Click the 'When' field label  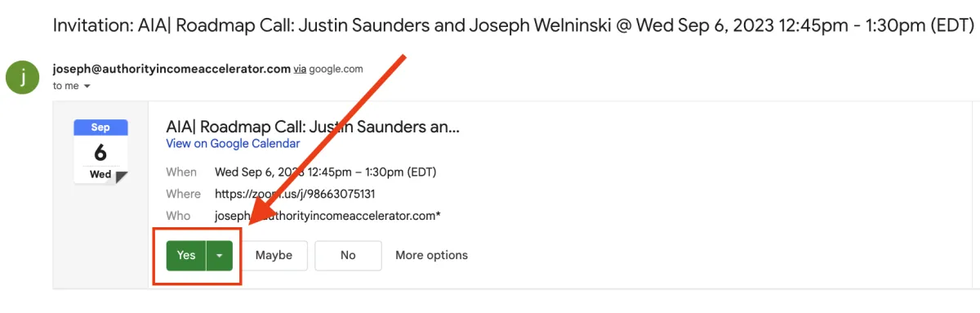(x=181, y=172)
